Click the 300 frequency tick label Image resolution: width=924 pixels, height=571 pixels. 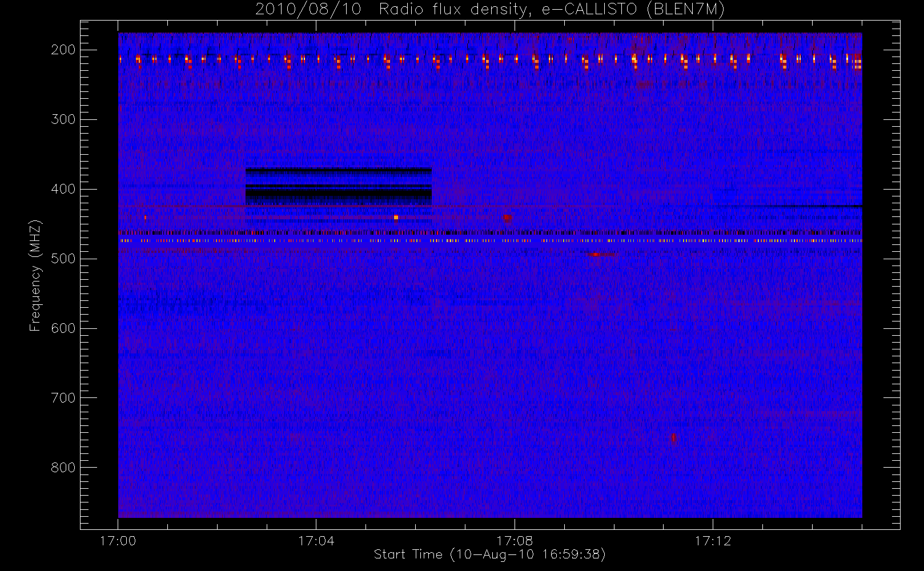63,119
